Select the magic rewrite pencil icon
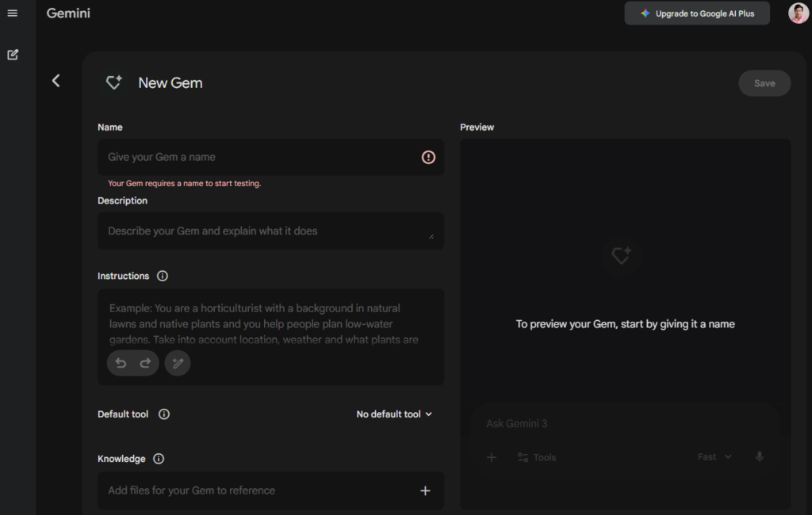Image resolution: width=812 pixels, height=515 pixels. [x=178, y=363]
